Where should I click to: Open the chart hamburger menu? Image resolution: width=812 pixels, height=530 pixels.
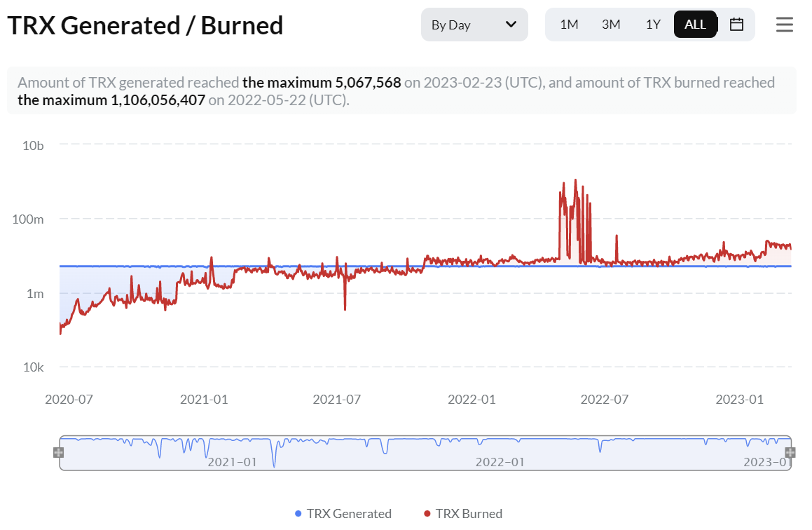785,25
